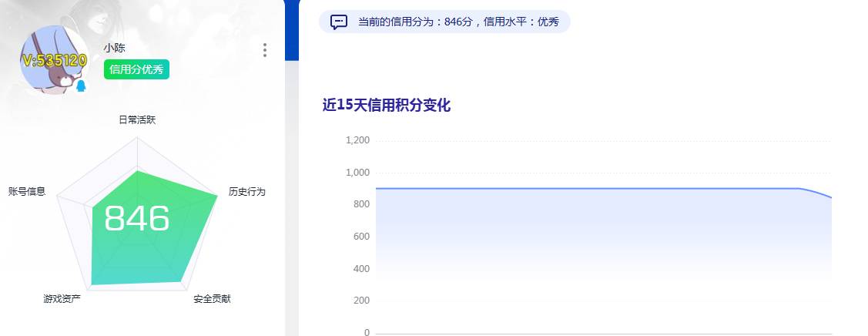868x336 pixels.
Task: Click the 1,200 y-axis label
Action: click(357, 140)
